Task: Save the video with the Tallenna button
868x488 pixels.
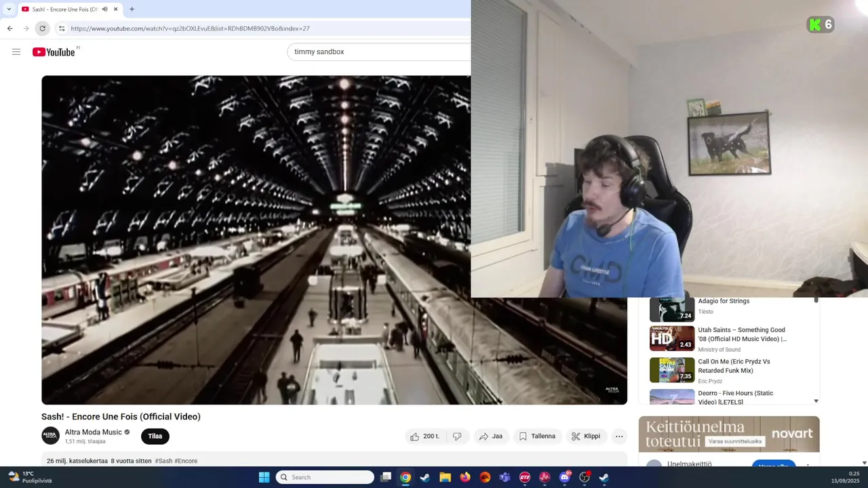Action: [x=537, y=436]
